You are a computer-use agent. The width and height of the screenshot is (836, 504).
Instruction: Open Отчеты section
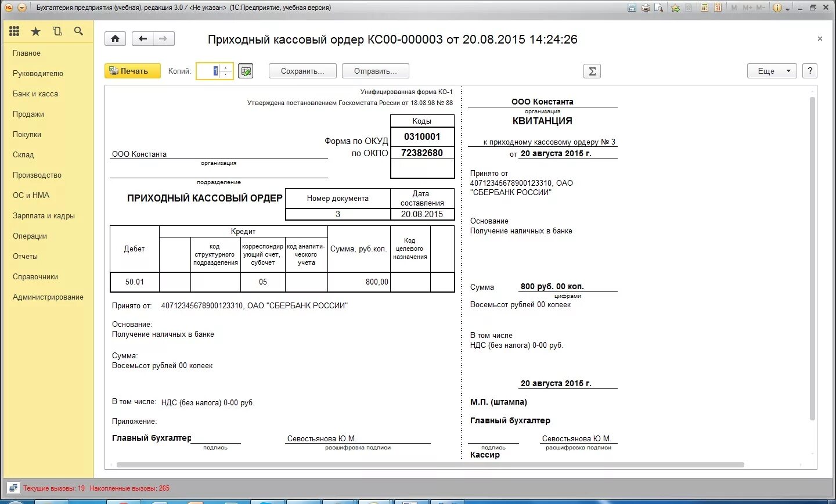(x=25, y=256)
